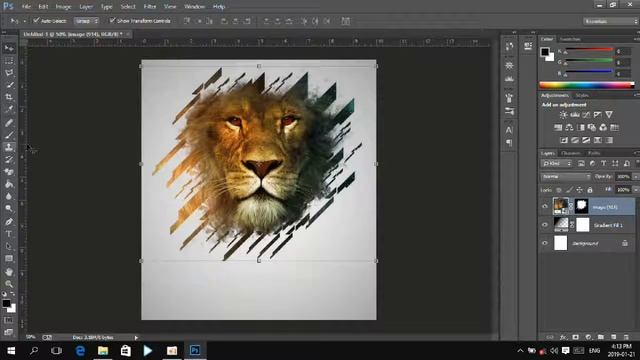Open the tool preset picker arrow

point(24,21)
